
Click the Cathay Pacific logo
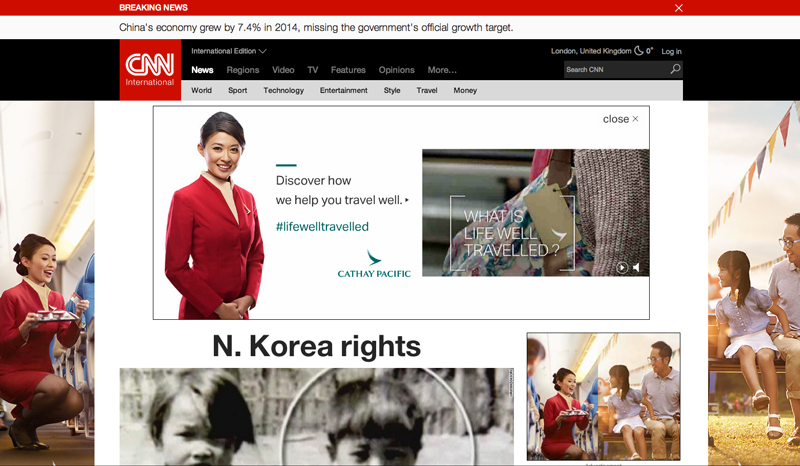click(x=374, y=266)
